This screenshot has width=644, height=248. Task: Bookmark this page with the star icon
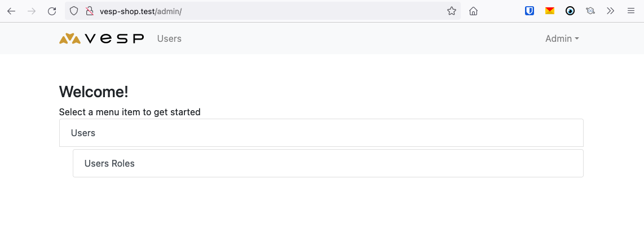tap(451, 11)
